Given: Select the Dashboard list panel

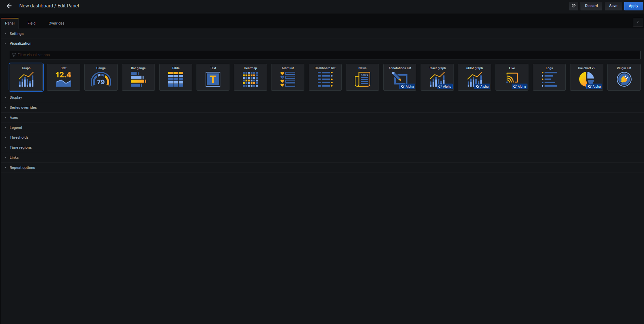Looking at the screenshot, I should point(325,77).
